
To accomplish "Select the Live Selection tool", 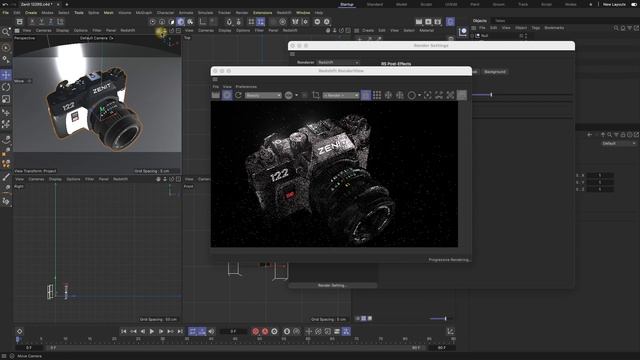I will 6,48.
